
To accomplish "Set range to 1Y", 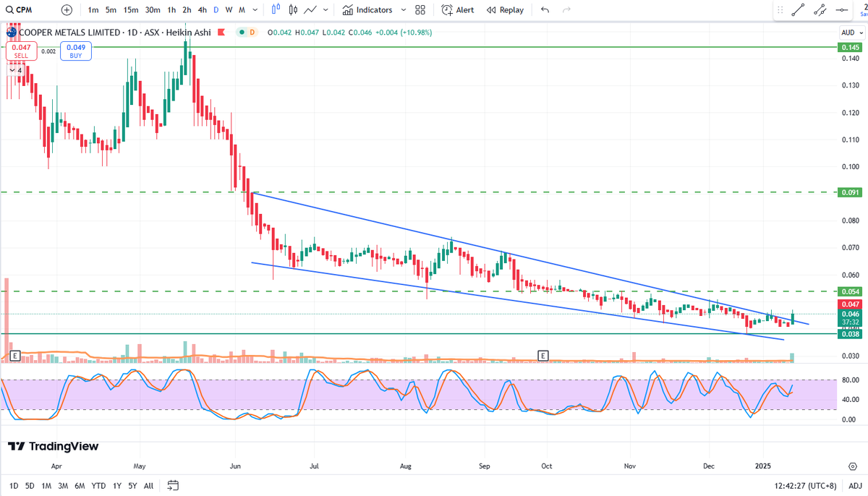I will [117, 485].
